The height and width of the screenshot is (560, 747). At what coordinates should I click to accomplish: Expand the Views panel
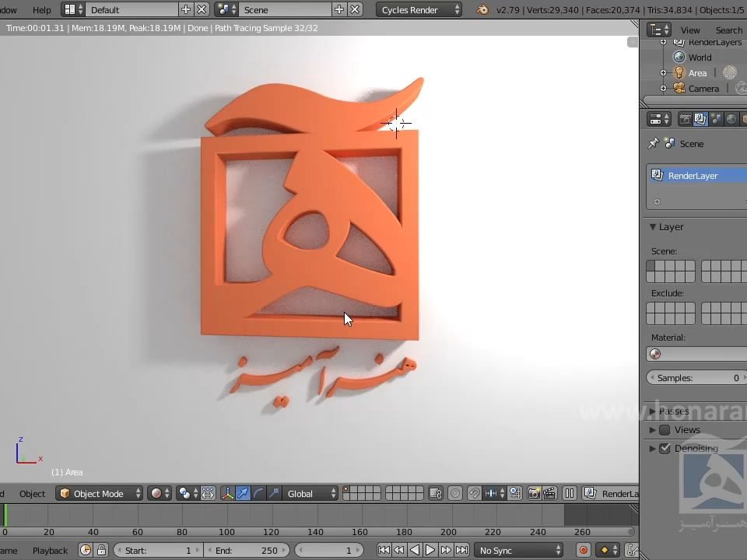tap(652, 430)
